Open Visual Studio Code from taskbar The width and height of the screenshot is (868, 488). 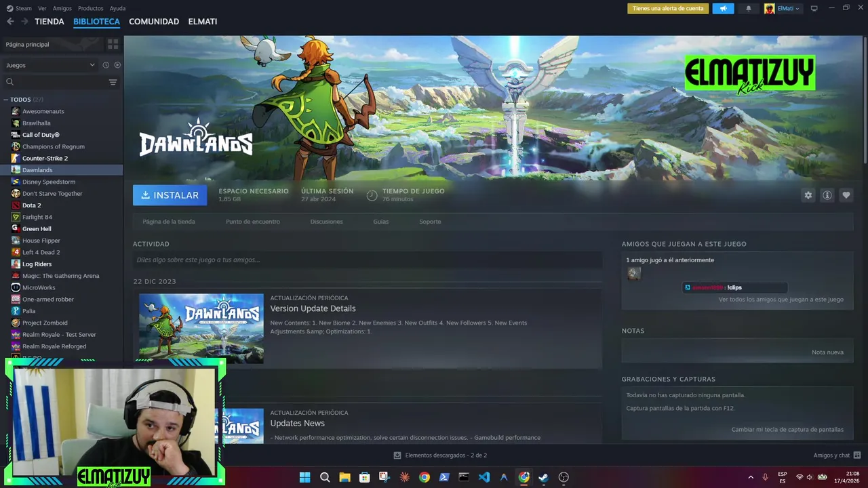[x=484, y=477]
